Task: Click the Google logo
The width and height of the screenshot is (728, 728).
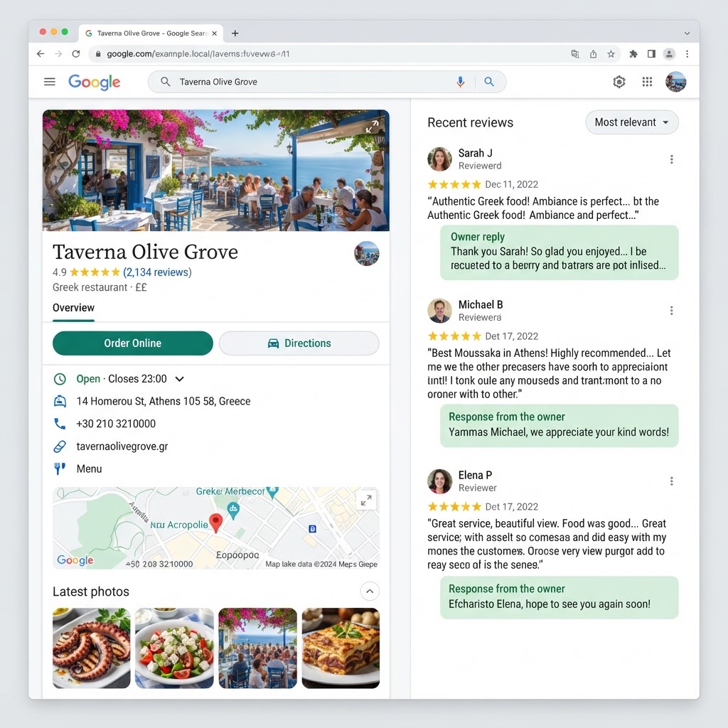Action: (x=95, y=82)
